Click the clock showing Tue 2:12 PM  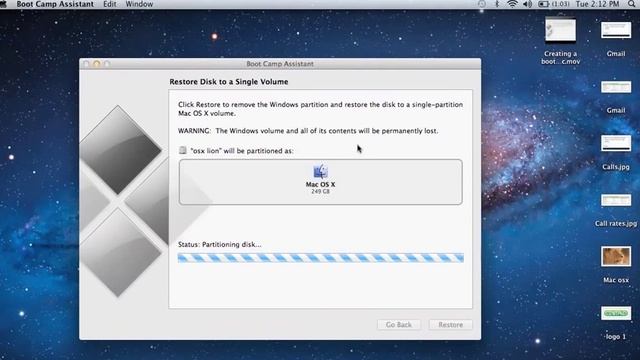[597, 4]
